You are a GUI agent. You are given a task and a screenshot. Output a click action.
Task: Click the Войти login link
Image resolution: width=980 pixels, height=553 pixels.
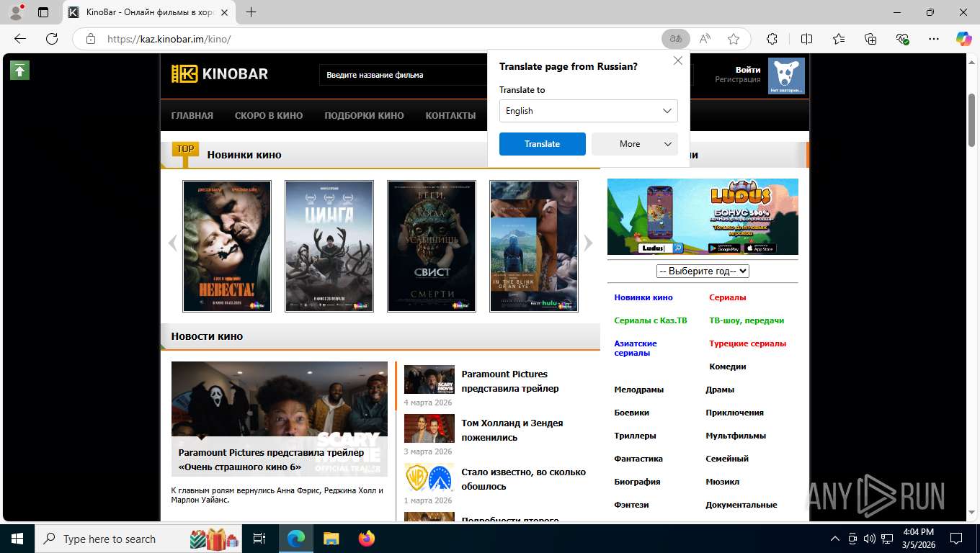[x=748, y=70]
